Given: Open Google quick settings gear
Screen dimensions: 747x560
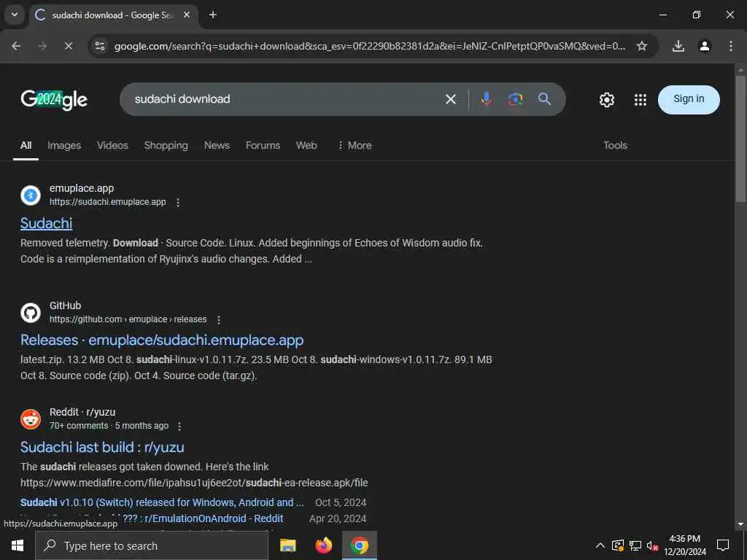Looking at the screenshot, I should click(x=606, y=99).
